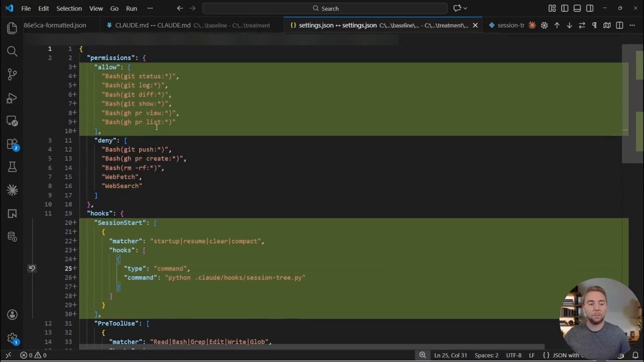Open the Selection menu
The height and width of the screenshot is (362, 644).
point(69,8)
